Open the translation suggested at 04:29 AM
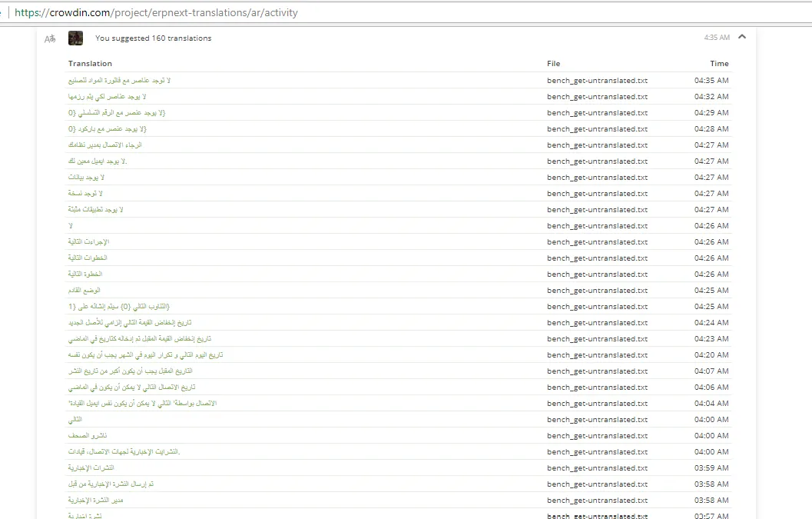 point(117,112)
